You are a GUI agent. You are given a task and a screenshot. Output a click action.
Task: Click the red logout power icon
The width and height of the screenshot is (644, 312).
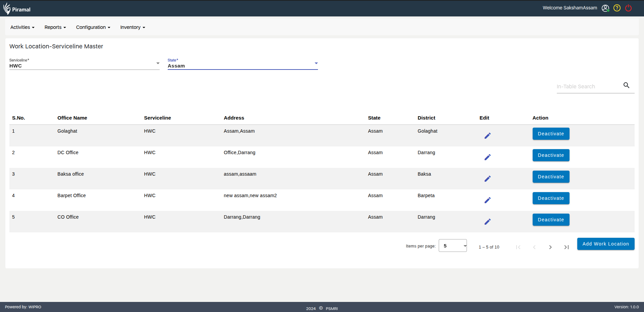pos(628,8)
